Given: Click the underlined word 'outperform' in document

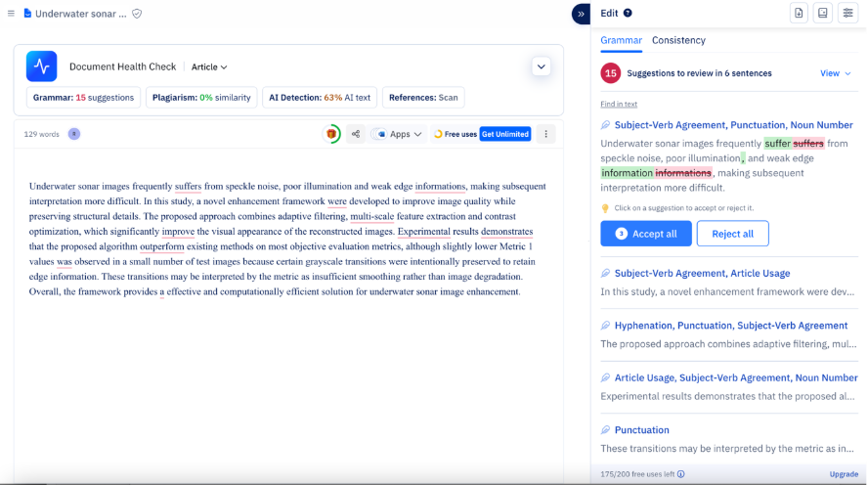Looking at the screenshot, I should click(x=161, y=246).
